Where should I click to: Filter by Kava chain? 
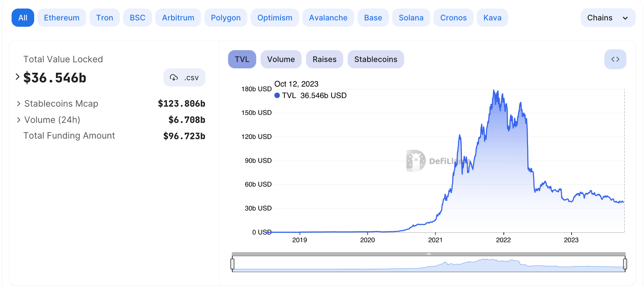tap(492, 18)
